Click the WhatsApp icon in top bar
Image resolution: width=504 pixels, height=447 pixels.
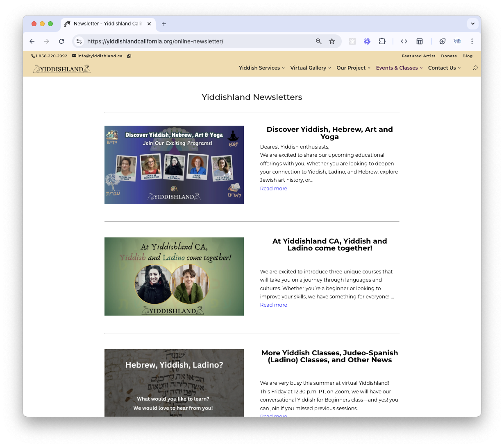click(129, 56)
